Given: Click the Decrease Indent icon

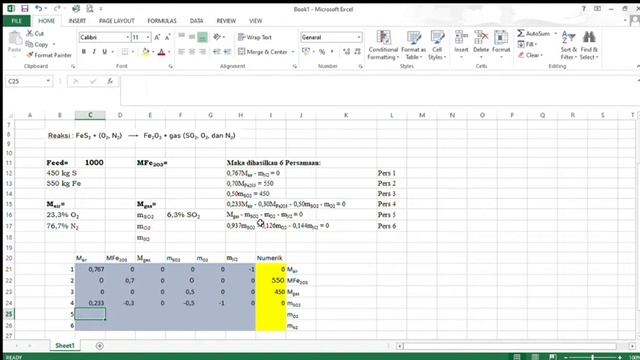Looking at the screenshot, I should tap(217, 52).
